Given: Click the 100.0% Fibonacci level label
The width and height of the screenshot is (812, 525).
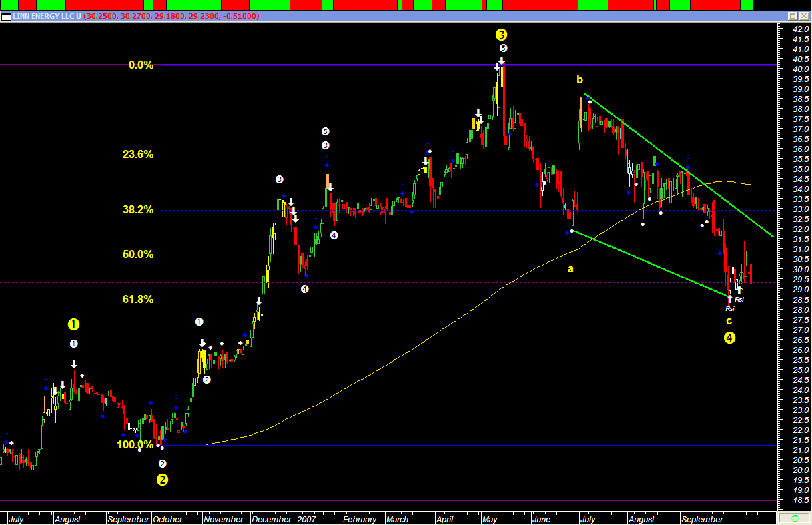Looking at the screenshot, I should point(135,445).
